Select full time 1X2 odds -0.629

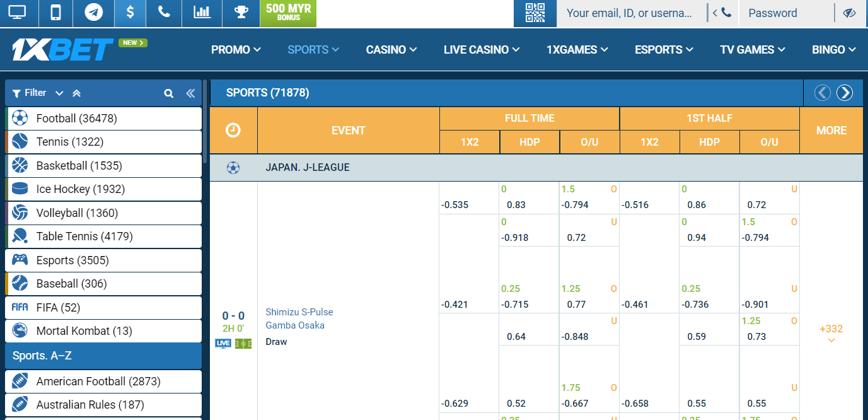(x=455, y=404)
